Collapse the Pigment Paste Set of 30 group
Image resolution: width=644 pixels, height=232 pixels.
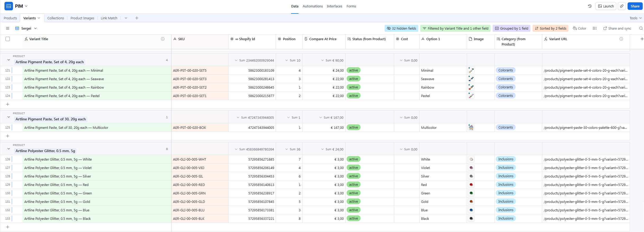9,117
